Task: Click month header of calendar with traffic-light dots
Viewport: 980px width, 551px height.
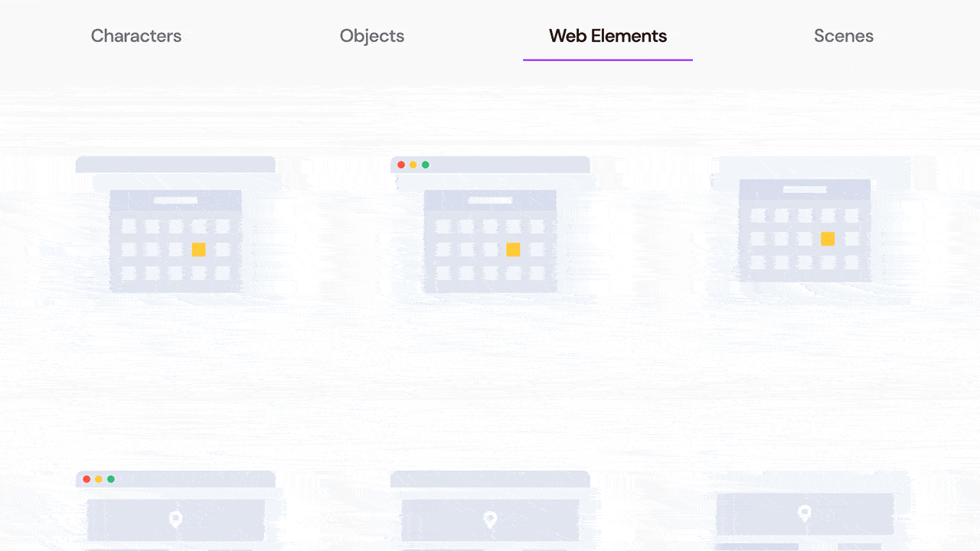Action: pos(490,201)
